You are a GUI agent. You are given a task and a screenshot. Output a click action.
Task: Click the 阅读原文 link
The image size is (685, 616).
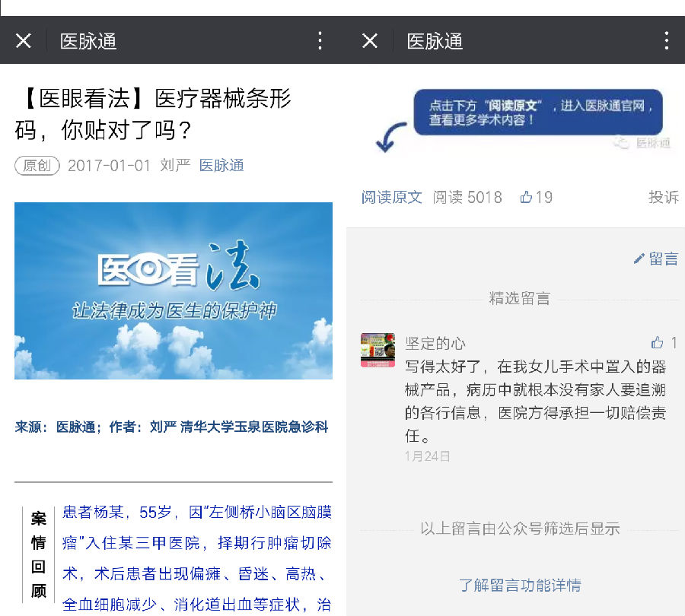(391, 197)
